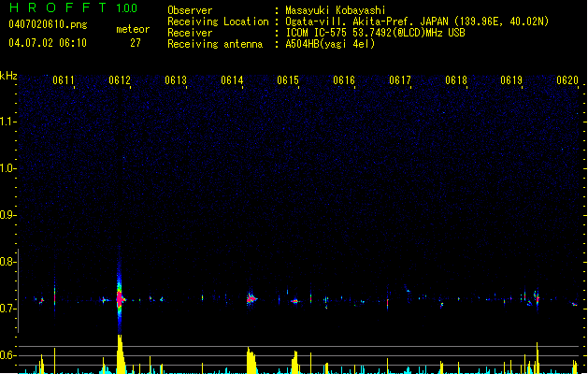588x374 pixels.
Task: Click the A504HB(yagi 4el) antenna text
Action: pyautogui.click(x=330, y=44)
